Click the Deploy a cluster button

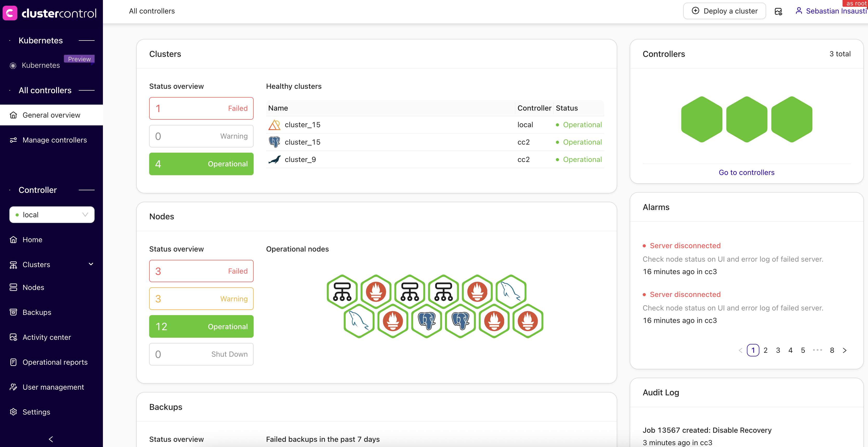click(725, 11)
